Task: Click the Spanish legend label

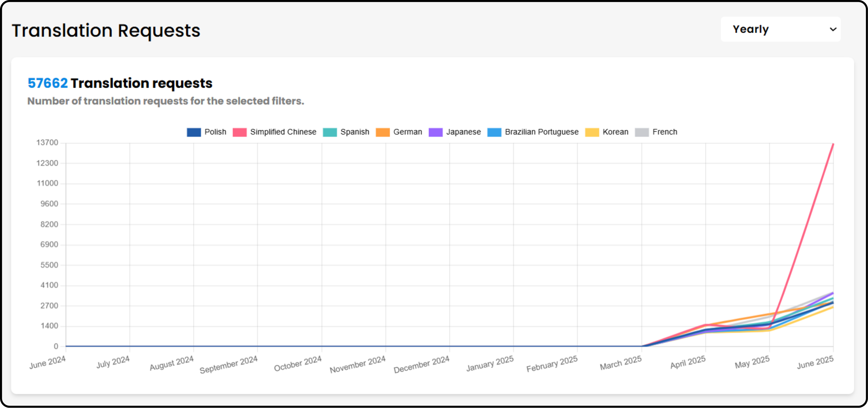Action: tap(355, 132)
